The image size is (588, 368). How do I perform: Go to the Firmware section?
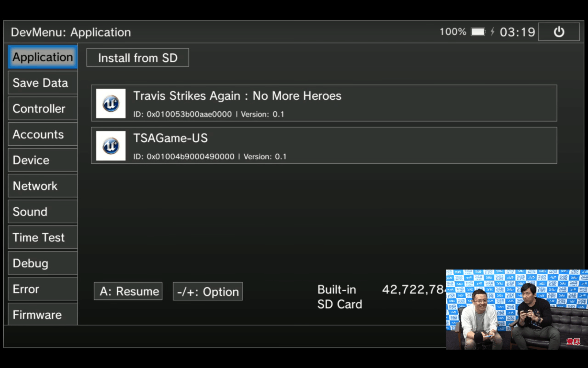[x=43, y=314]
